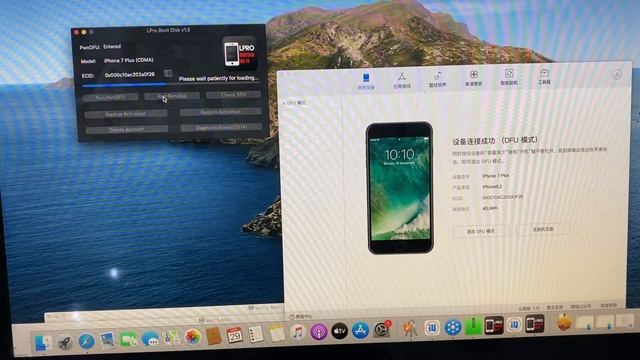Open Maps from the Dock
Screen dimensions: 640x360
(171, 338)
